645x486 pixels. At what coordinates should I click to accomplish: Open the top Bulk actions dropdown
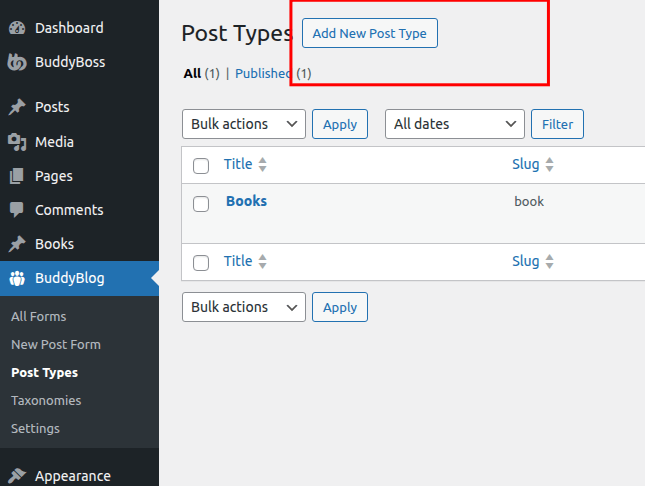[244, 124]
